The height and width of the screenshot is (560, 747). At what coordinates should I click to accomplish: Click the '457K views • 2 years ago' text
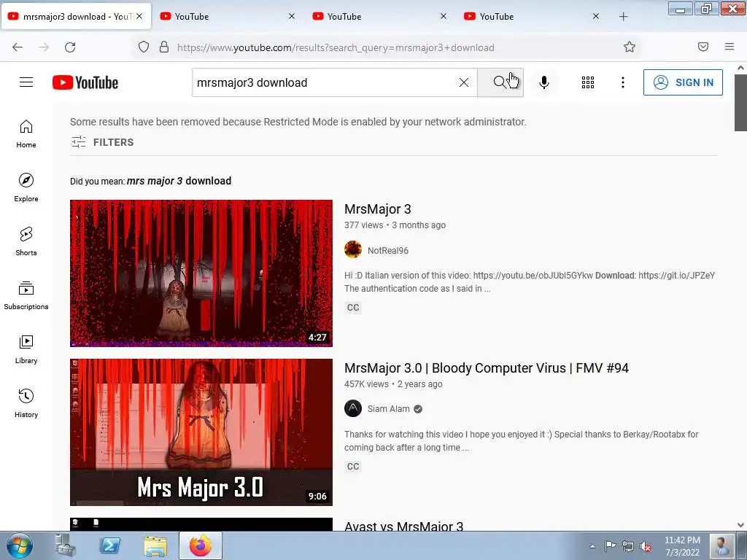(393, 384)
